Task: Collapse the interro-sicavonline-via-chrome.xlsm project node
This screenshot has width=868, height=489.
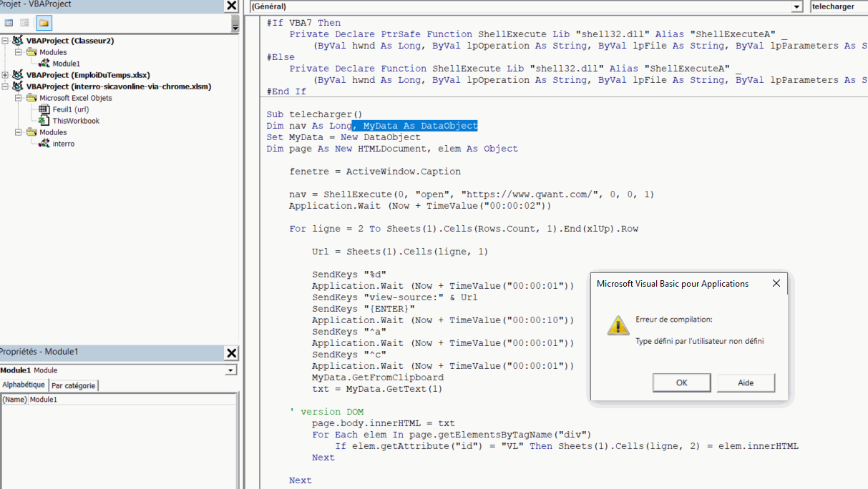Action: (x=6, y=87)
